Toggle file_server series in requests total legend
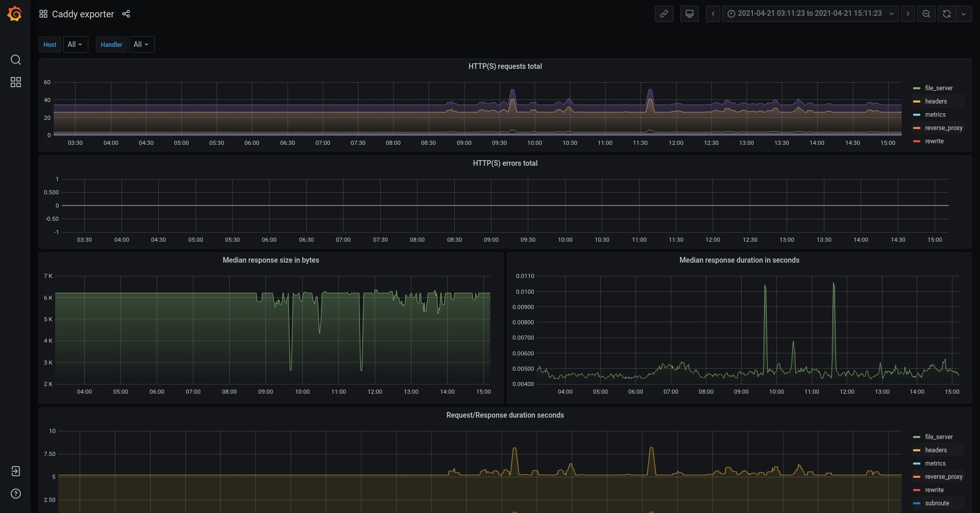This screenshot has height=513, width=980. click(x=938, y=88)
